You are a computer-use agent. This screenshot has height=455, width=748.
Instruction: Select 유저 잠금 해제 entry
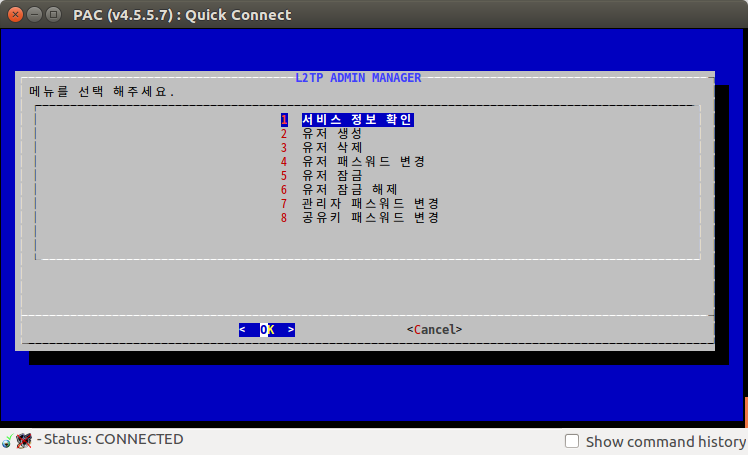pos(350,189)
